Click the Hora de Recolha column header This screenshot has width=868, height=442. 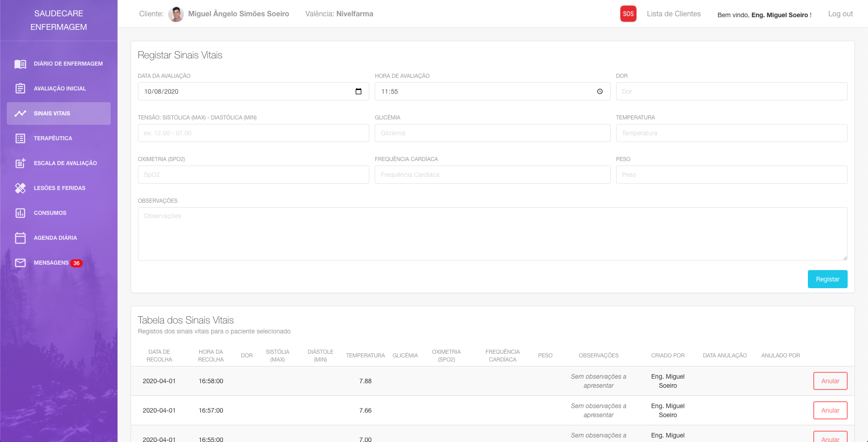tap(211, 356)
